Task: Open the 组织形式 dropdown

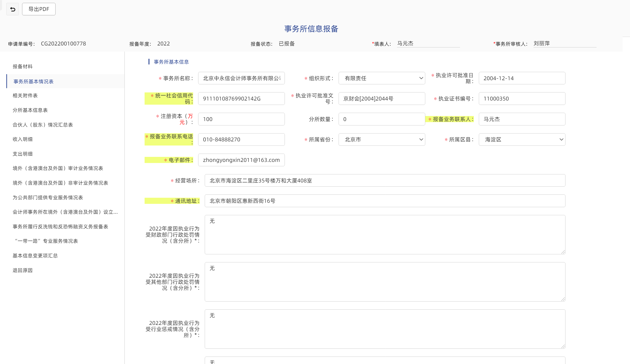Action: pos(381,78)
